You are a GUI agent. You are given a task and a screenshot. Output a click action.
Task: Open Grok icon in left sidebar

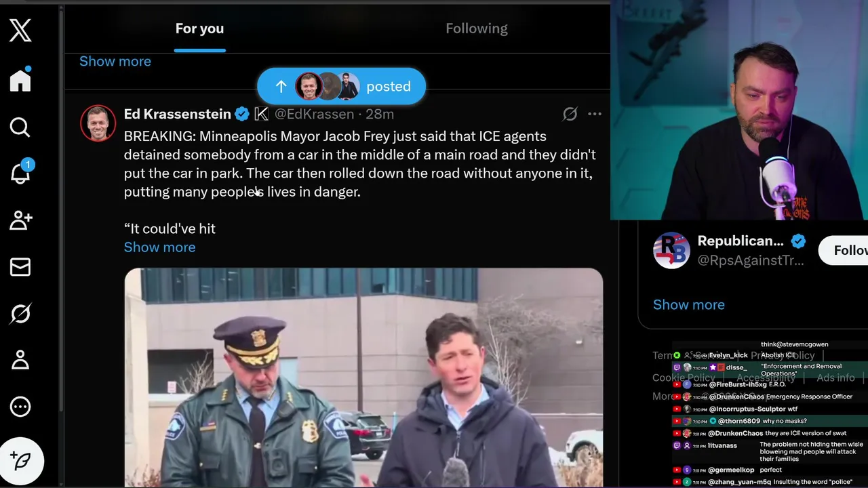click(x=20, y=313)
